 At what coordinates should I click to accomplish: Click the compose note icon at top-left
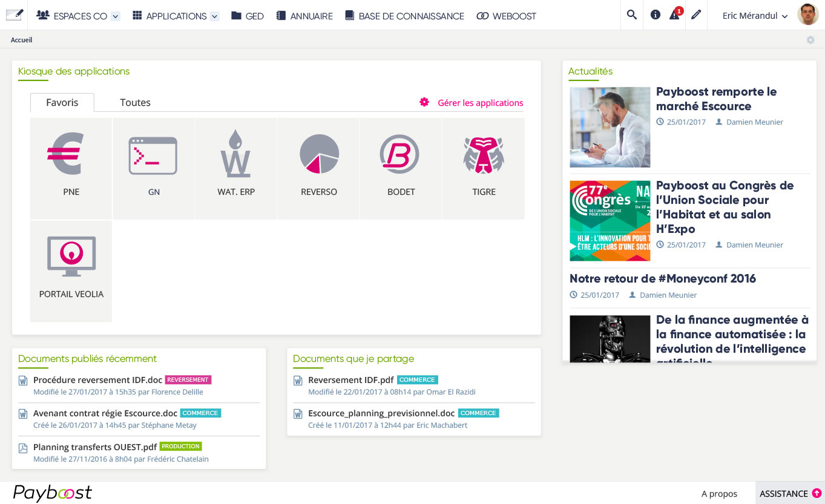coord(15,15)
